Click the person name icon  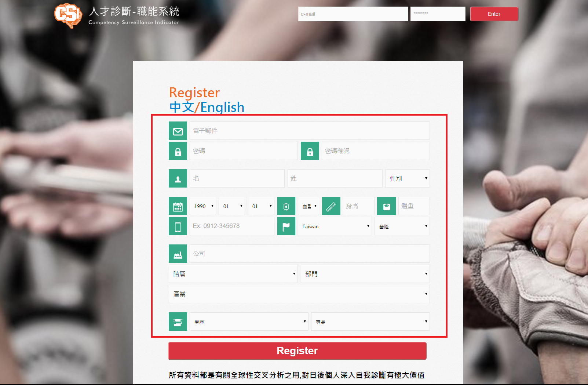[x=178, y=179]
